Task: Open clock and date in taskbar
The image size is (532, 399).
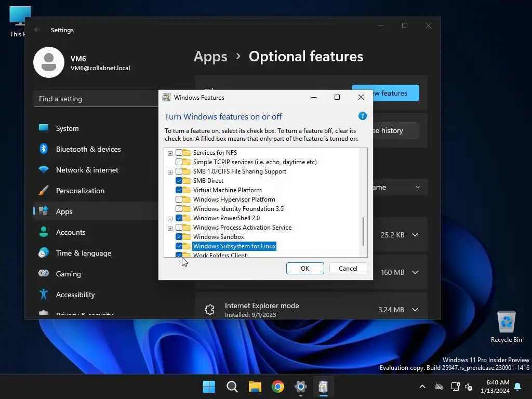Action: click(495, 387)
